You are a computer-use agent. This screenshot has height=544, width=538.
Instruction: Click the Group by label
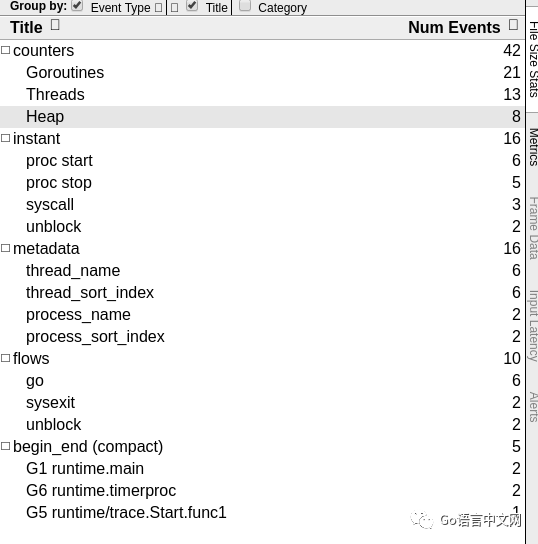coord(38,6)
